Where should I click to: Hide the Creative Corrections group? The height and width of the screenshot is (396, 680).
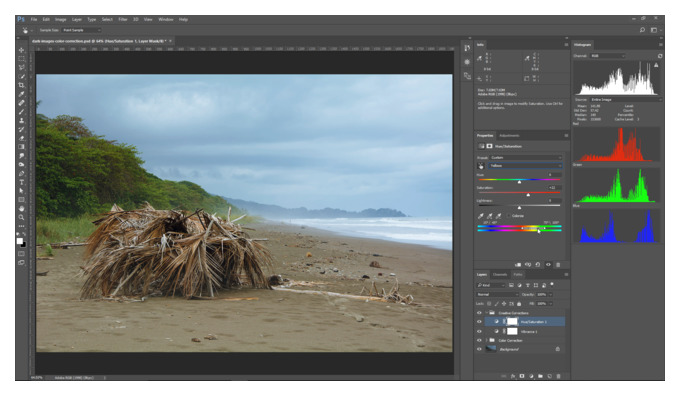coord(479,313)
